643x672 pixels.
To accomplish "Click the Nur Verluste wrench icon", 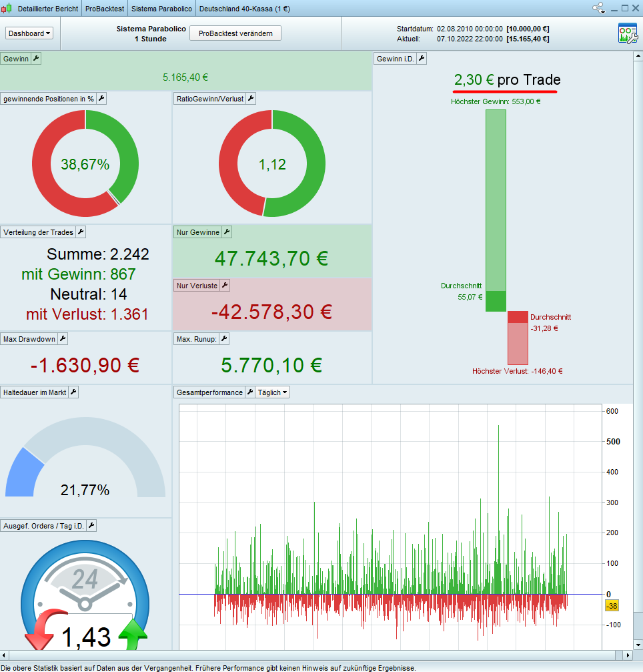I will click(x=225, y=285).
